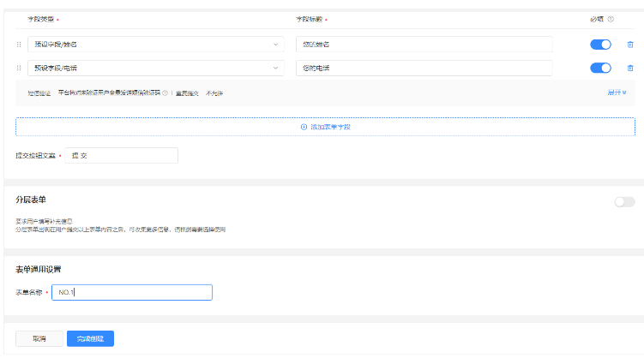This screenshot has width=644, height=358.
Task: Click help icon next to 必填 header
Action: 611,19
